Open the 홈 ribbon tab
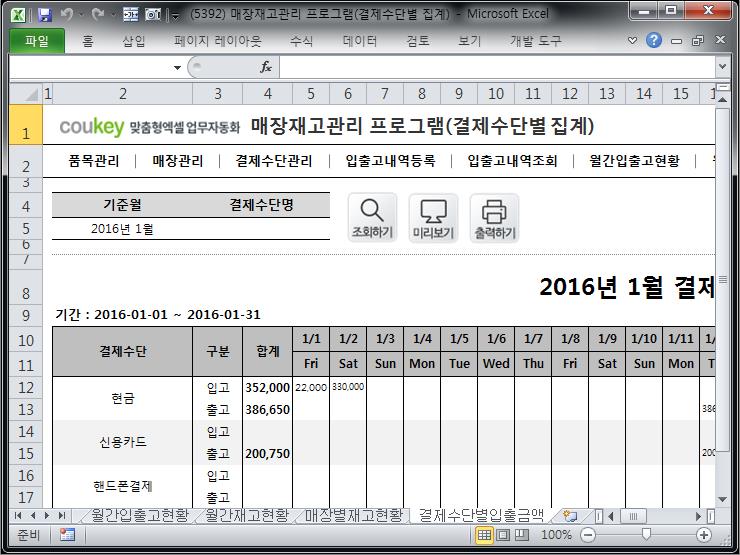 (x=88, y=42)
